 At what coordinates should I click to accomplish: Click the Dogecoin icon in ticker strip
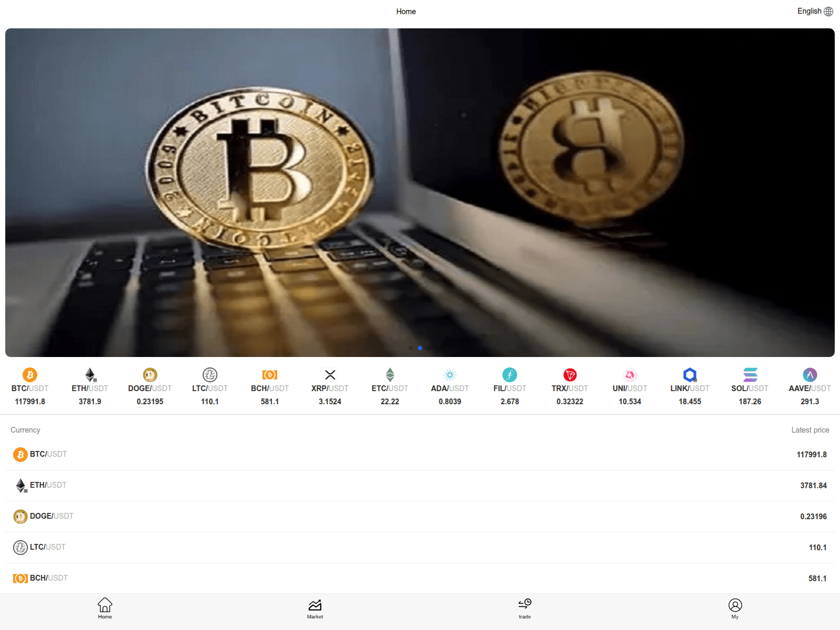click(x=150, y=375)
